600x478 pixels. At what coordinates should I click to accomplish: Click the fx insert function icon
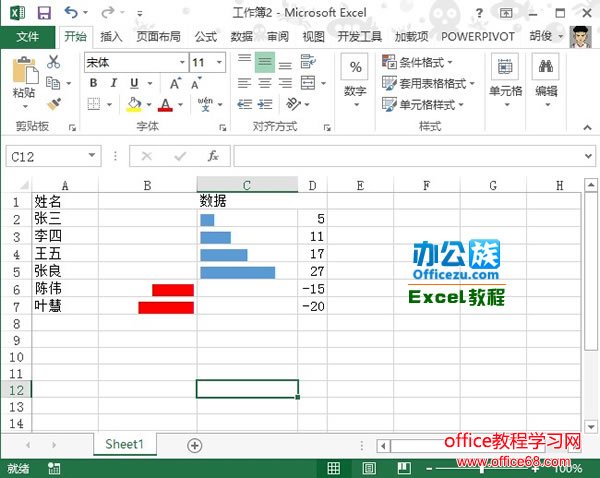pyautogui.click(x=213, y=156)
